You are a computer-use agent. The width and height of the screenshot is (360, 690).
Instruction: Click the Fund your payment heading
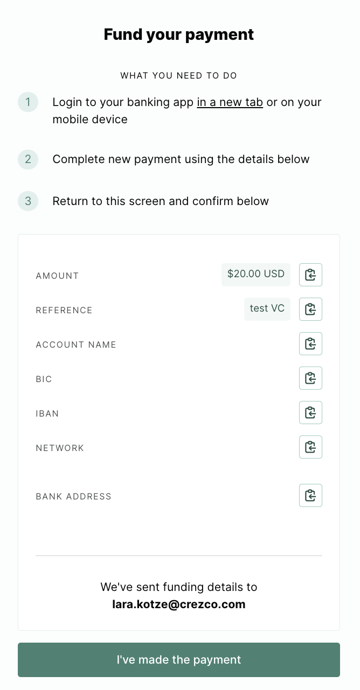coord(179,34)
